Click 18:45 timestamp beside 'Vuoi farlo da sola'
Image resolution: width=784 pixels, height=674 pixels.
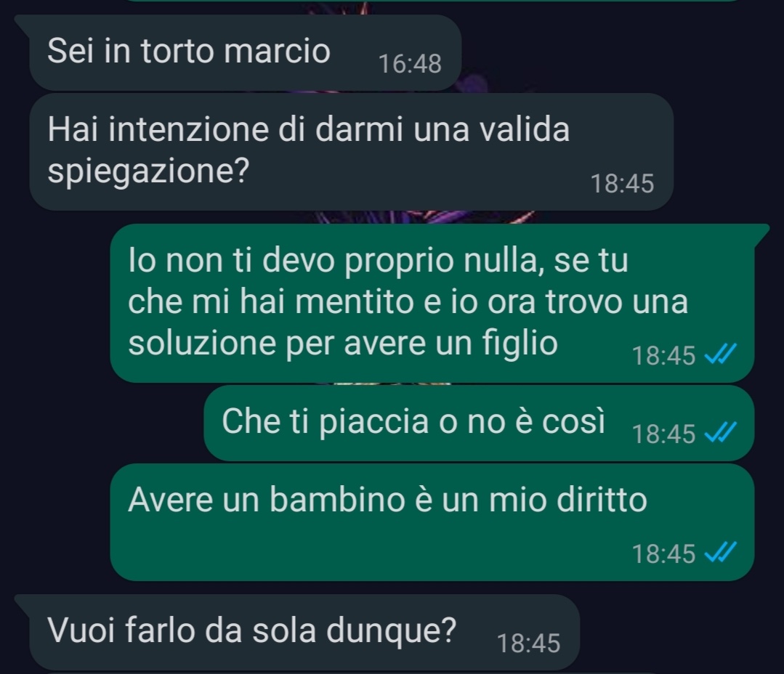pyautogui.click(x=528, y=643)
